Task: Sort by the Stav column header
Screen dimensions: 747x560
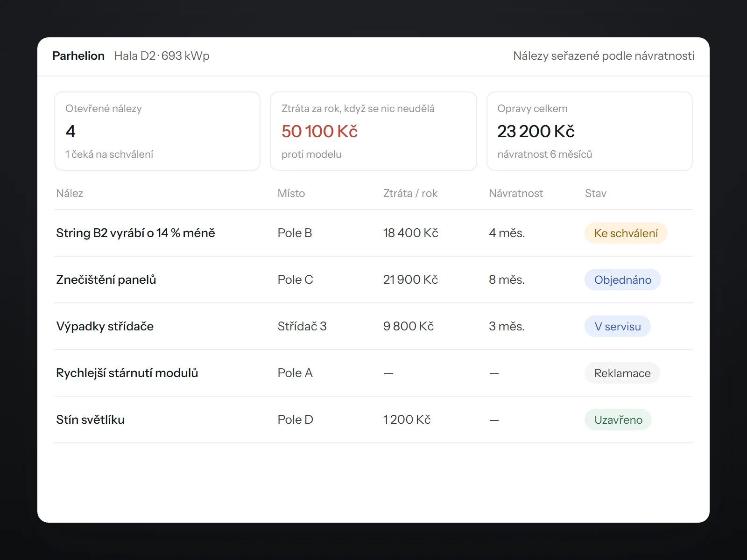Action: (x=596, y=193)
